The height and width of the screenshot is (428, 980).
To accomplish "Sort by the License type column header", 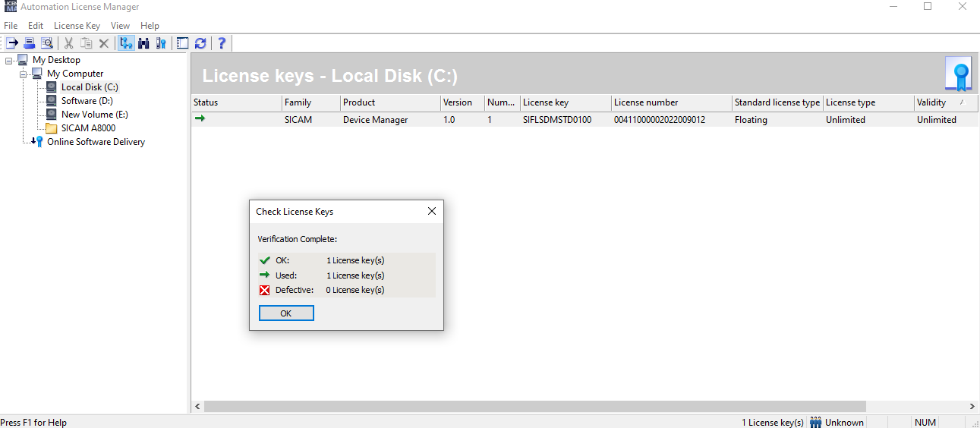I will [868, 102].
